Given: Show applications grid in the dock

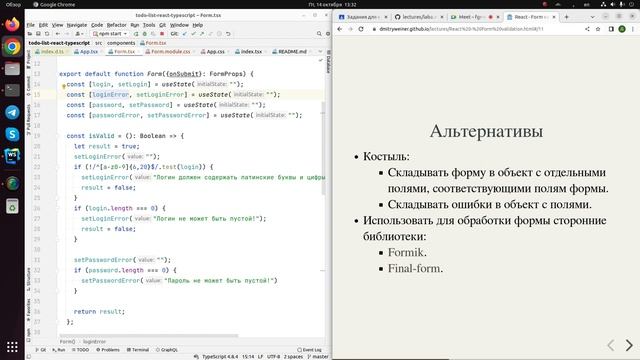Looking at the screenshot, I should click(12, 347).
